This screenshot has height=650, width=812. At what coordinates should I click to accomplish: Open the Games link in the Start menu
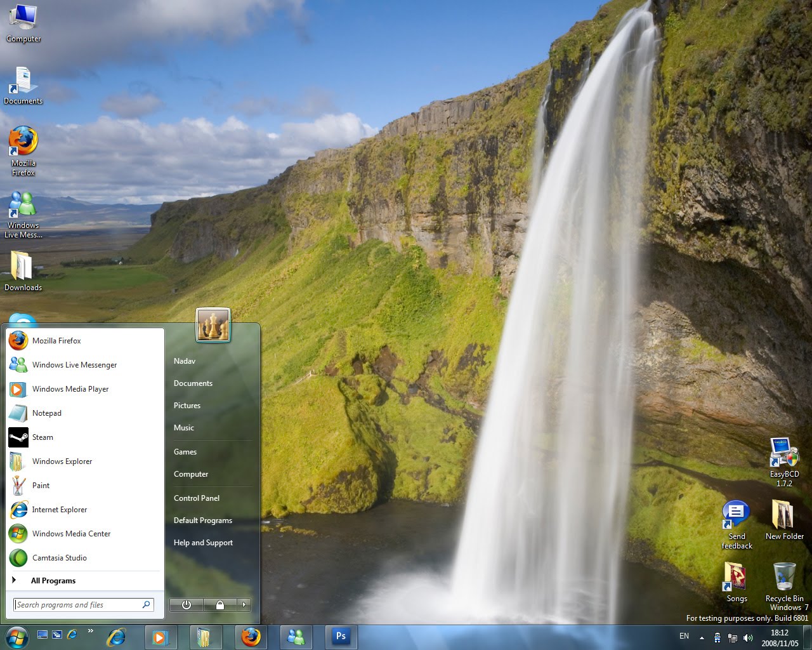pyautogui.click(x=185, y=452)
